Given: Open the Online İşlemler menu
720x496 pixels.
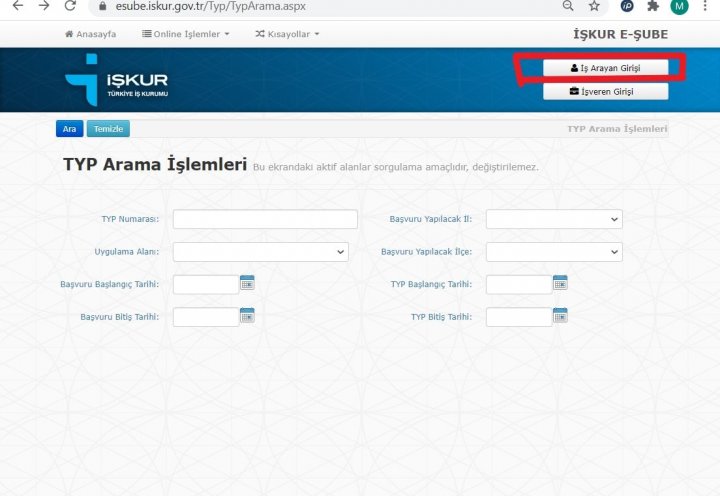Looking at the screenshot, I should tap(186, 34).
